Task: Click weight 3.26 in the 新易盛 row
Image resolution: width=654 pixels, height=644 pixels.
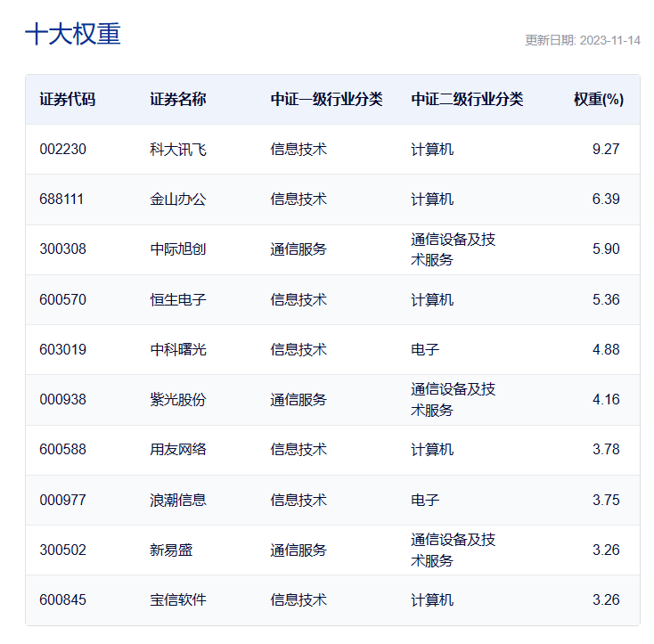Action: pyautogui.click(x=606, y=550)
